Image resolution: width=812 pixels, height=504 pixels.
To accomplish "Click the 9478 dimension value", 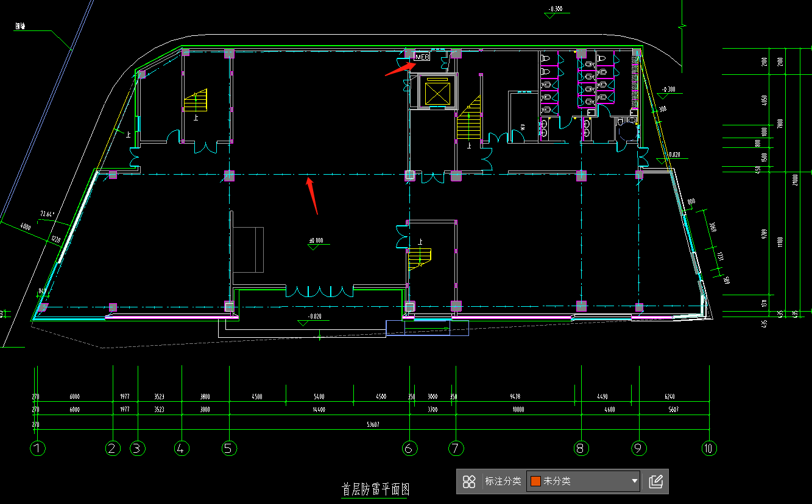I will [515, 397].
